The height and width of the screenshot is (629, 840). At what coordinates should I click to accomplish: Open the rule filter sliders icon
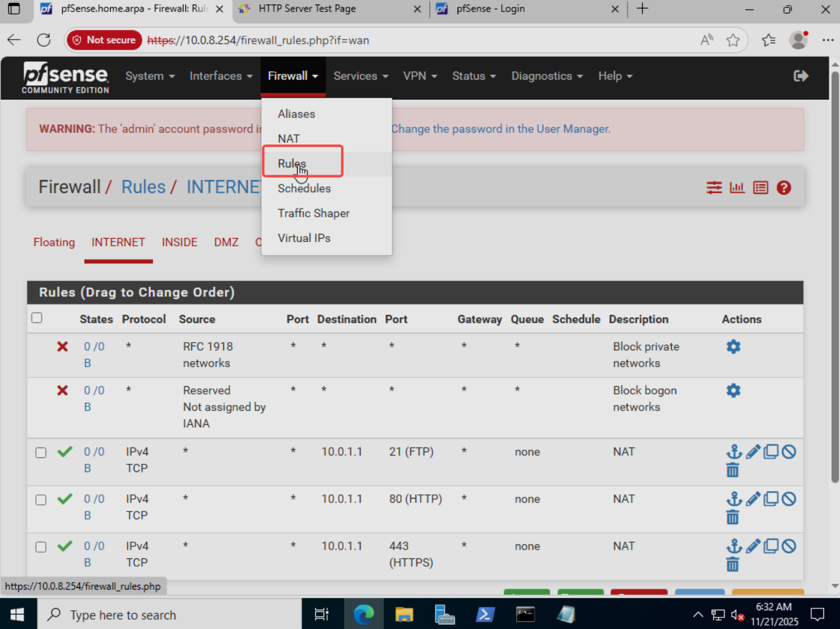714,188
